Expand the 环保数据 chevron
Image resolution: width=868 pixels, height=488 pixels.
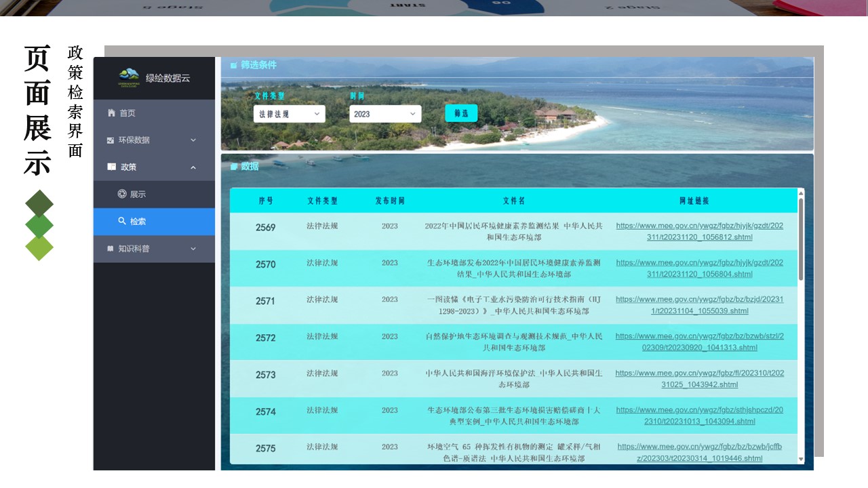pos(193,140)
